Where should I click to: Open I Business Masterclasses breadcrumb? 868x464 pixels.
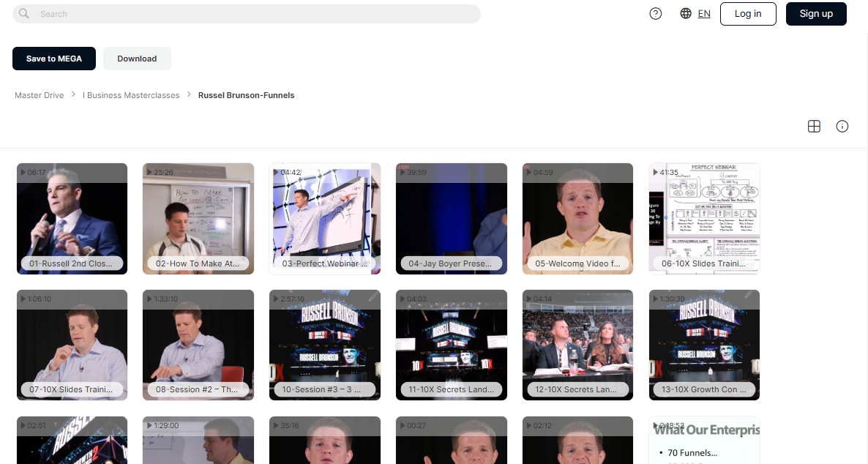131,95
